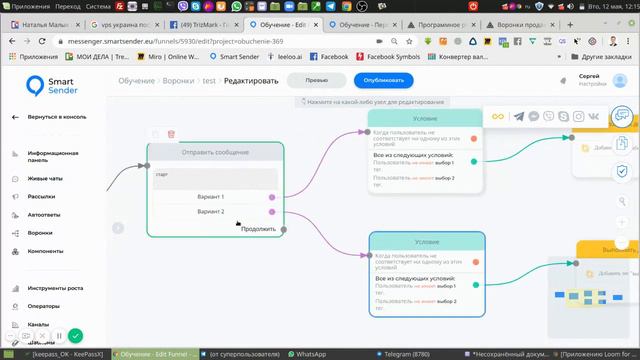Pause the Loom recording
Screen dimensions: 640x360
[59, 336]
